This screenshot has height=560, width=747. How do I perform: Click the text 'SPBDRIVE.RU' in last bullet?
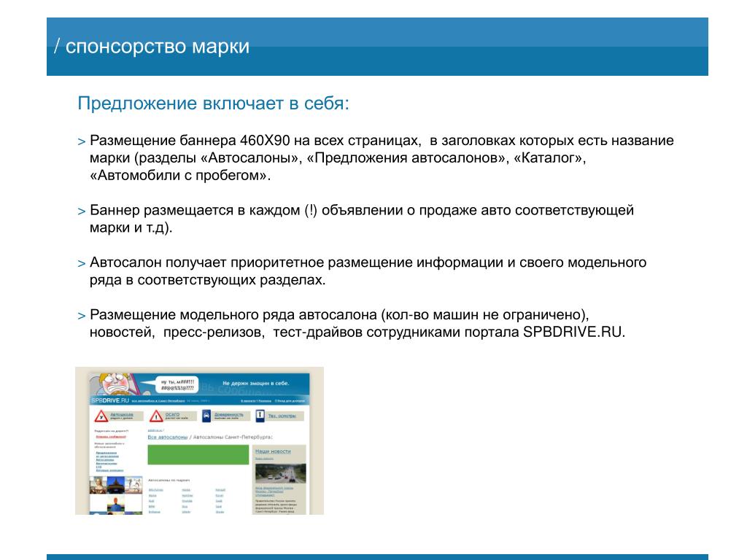click(x=572, y=332)
